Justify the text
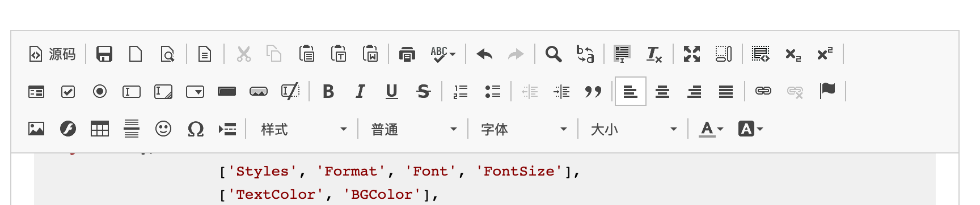This screenshot has height=205, width=980. pyautogui.click(x=726, y=92)
